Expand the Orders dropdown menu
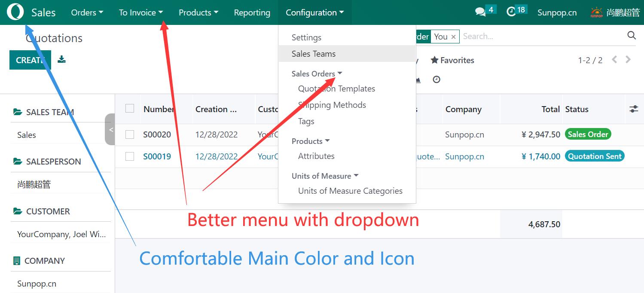The image size is (644, 293). tap(87, 12)
